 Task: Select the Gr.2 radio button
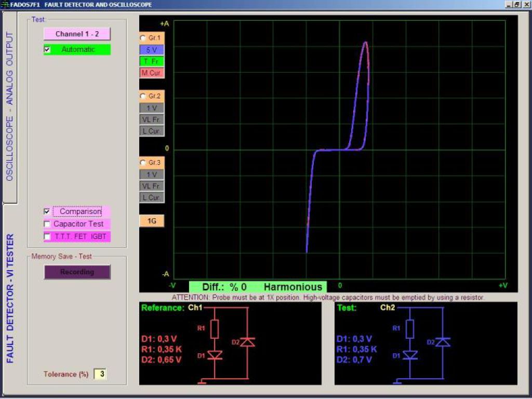(x=143, y=96)
